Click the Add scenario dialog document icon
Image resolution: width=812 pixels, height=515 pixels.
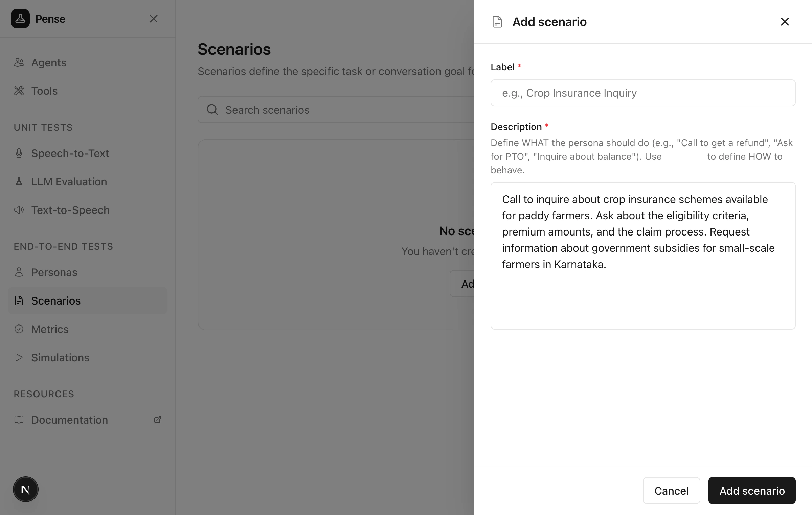[497, 22]
